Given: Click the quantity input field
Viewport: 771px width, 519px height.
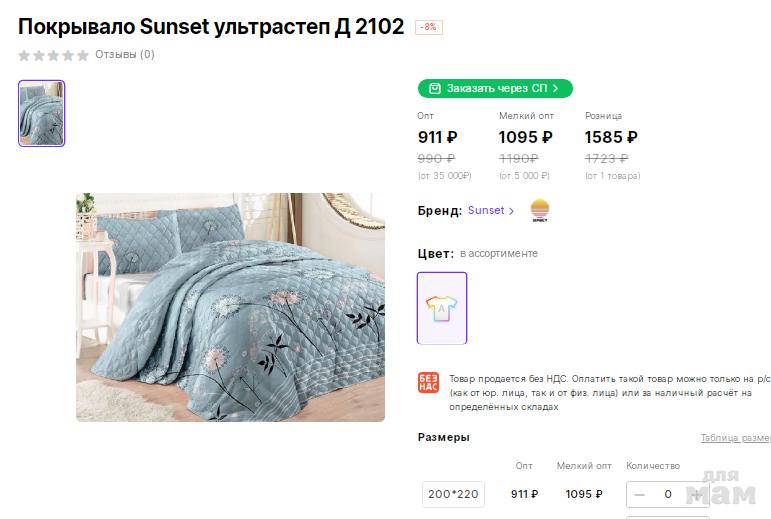Looking at the screenshot, I should coord(667,494).
